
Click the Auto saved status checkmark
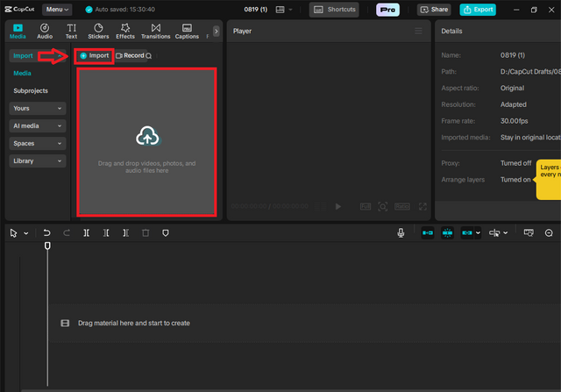(89, 10)
